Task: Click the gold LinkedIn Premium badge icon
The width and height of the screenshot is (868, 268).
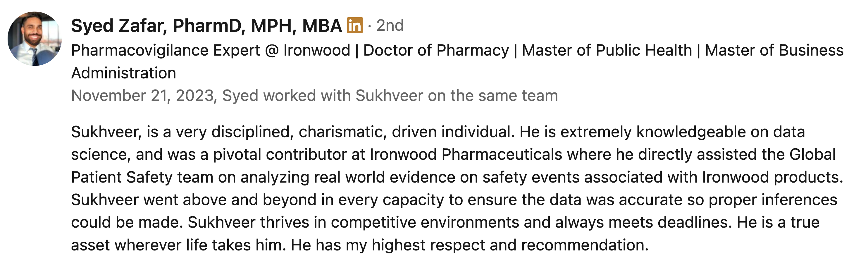Action: click(355, 25)
